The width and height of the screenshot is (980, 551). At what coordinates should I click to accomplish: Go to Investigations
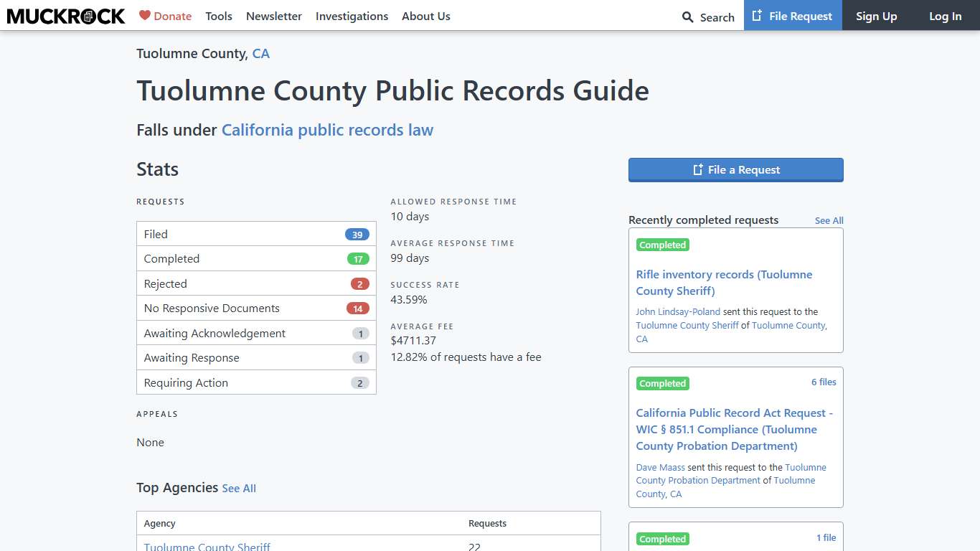click(x=352, y=16)
